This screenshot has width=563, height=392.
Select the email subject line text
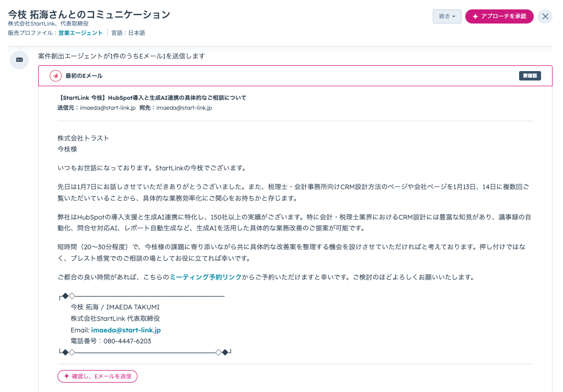coord(152,98)
